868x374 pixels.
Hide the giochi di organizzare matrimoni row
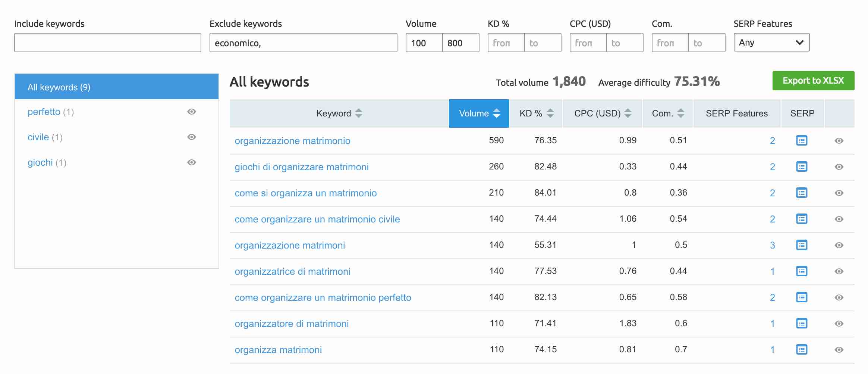click(839, 167)
